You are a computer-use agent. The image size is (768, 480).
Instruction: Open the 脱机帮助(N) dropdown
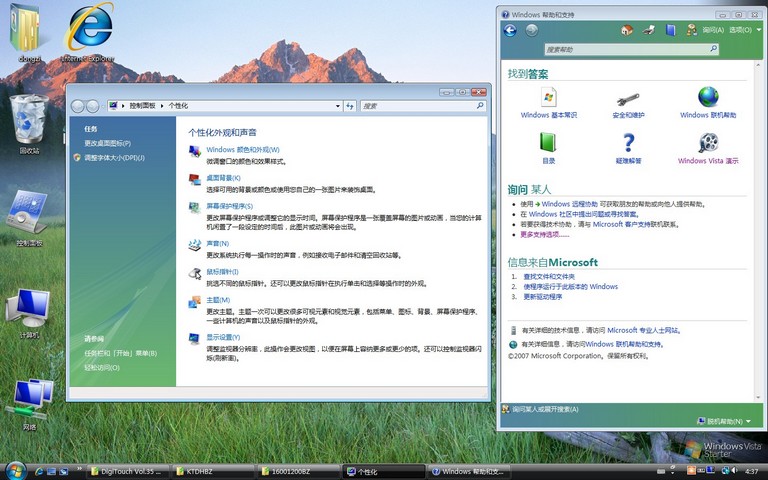click(724, 421)
